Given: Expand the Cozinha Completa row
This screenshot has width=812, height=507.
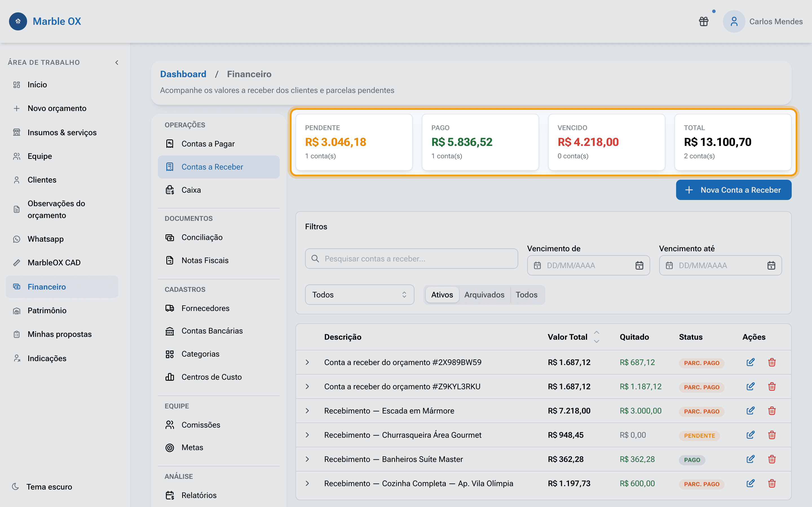Looking at the screenshot, I should pos(307,483).
